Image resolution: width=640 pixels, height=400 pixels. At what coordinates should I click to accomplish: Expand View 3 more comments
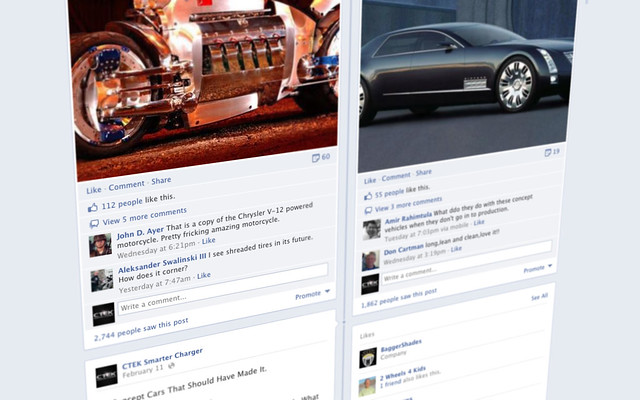[408, 203]
